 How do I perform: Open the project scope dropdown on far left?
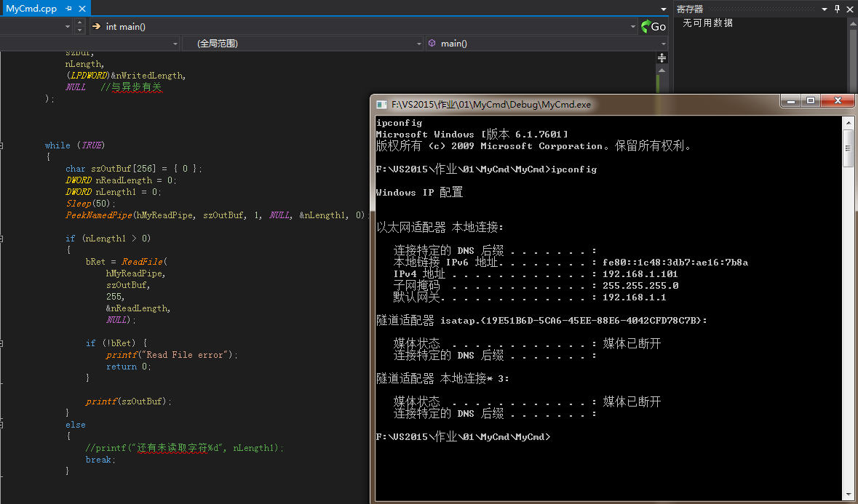click(90, 43)
